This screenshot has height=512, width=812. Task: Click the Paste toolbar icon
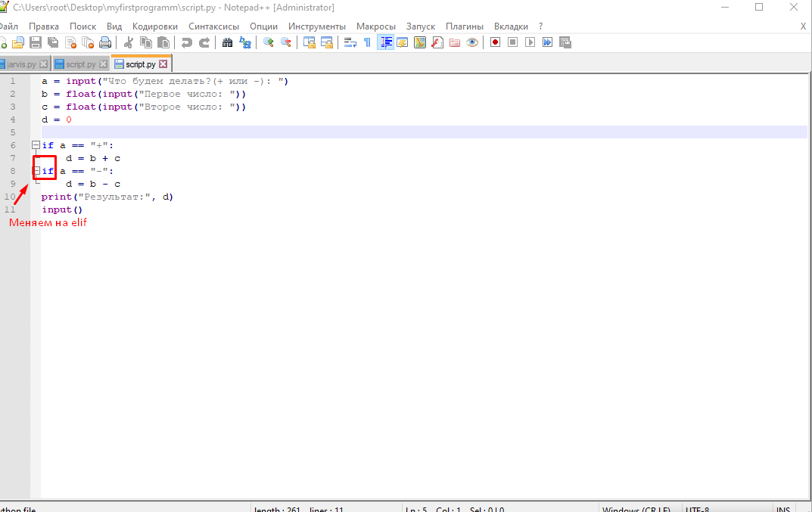(x=163, y=42)
